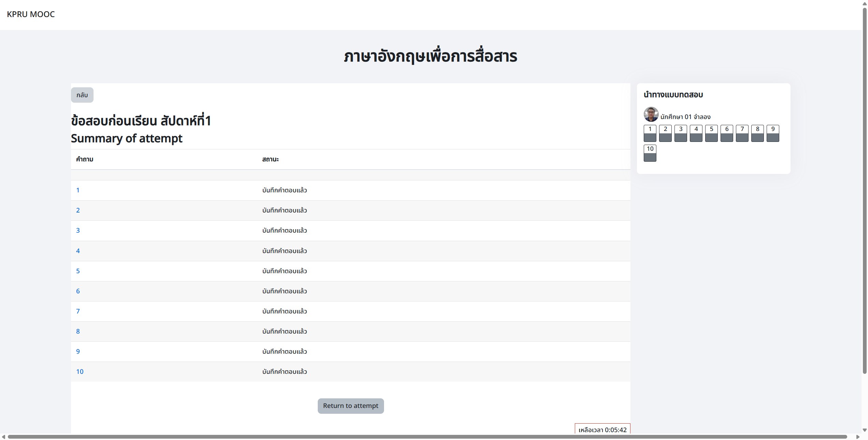The image size is (868, 440).
Task: Open question 6 link in summary table
Action: coord(78,291)
